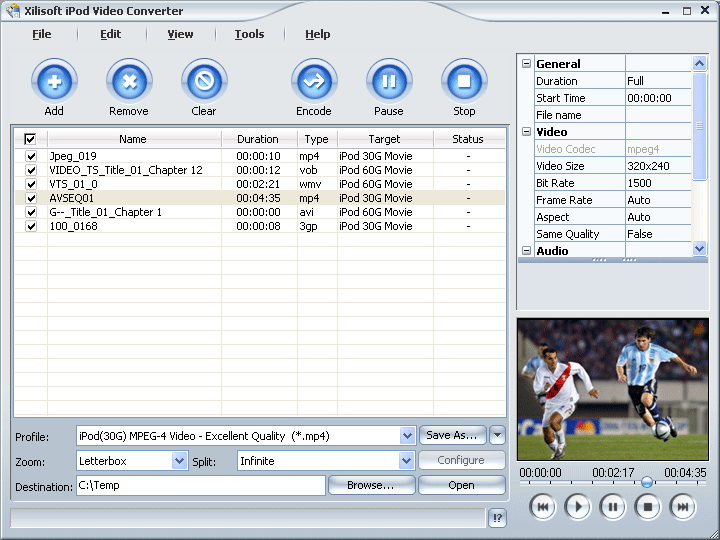This screenshot has height=540, width=720.
Task: Click the Frame Rate value Auto
Action: (658, 200)
